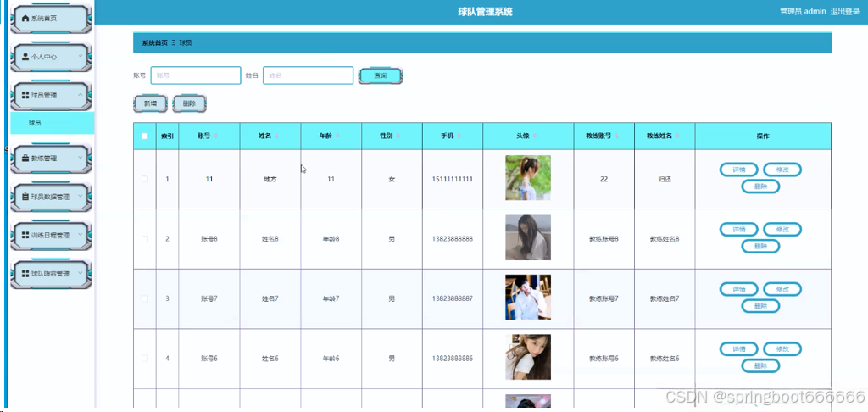
Task: Click the person icon beside 个人中心
Action: point(25,57)
